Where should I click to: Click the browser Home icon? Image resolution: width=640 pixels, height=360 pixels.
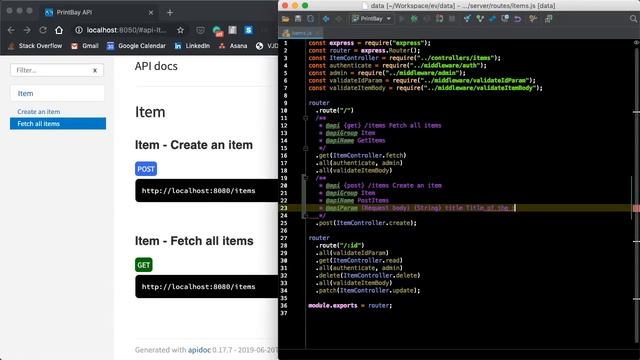[x=59, y=30]
